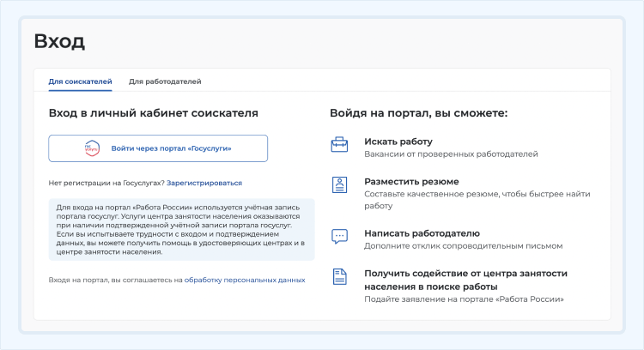The height and width of the screenshot is (350, 644).
Task: Log in via Войти через портал «Госуслуги»
Action: click(158, 148)
